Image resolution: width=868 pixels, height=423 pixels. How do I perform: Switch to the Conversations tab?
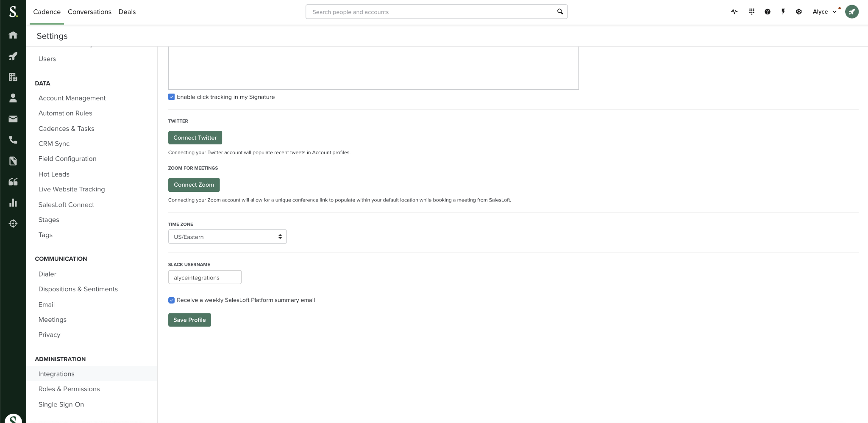[89, 12]
